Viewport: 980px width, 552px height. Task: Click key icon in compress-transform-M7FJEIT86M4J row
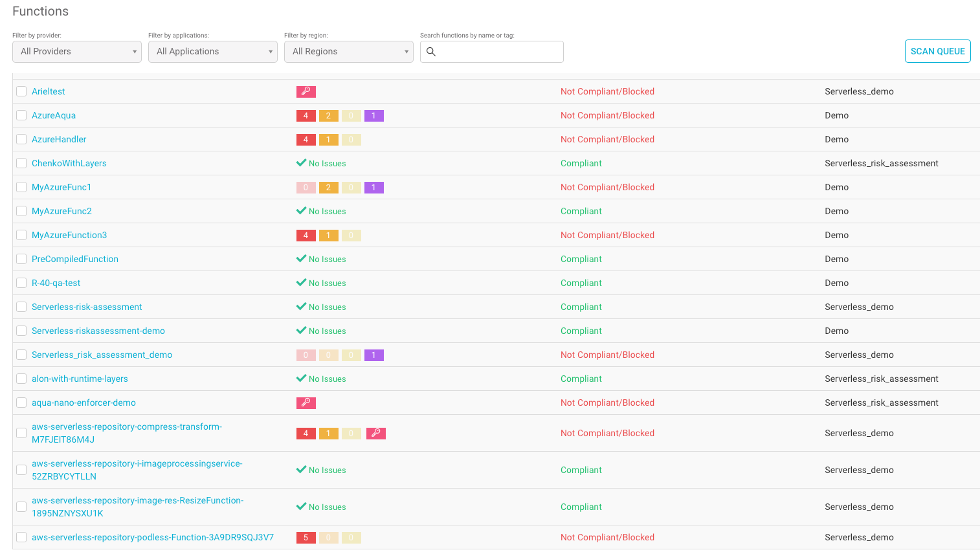point(376,434)
